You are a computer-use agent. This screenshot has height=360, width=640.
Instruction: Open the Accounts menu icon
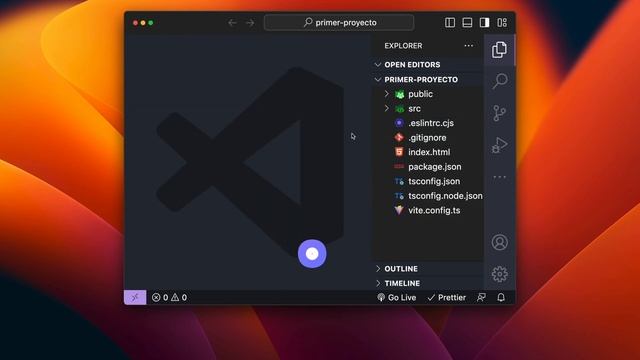(x=500, y=242)
